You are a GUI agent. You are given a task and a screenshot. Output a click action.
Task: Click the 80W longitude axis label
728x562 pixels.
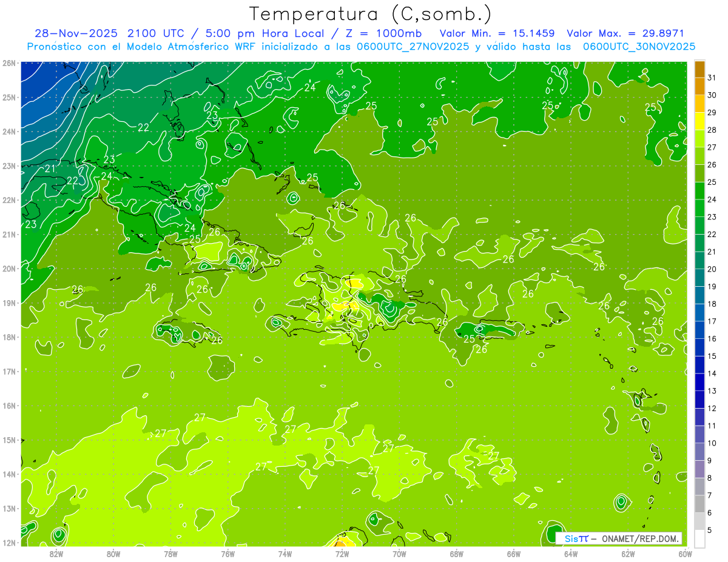[x=113, y=554]
